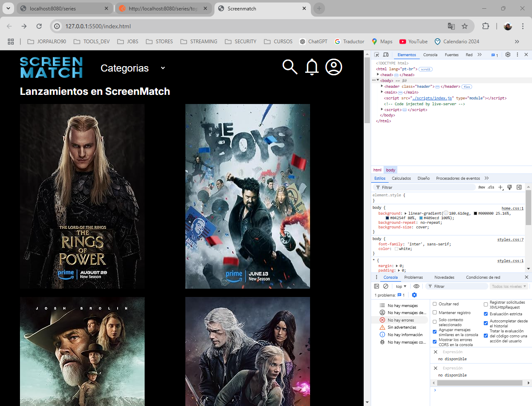Viewport: 532px width, 406px height.
Task: Open the drawer three-dot menu beside Consola
Action: pos(377,277)
